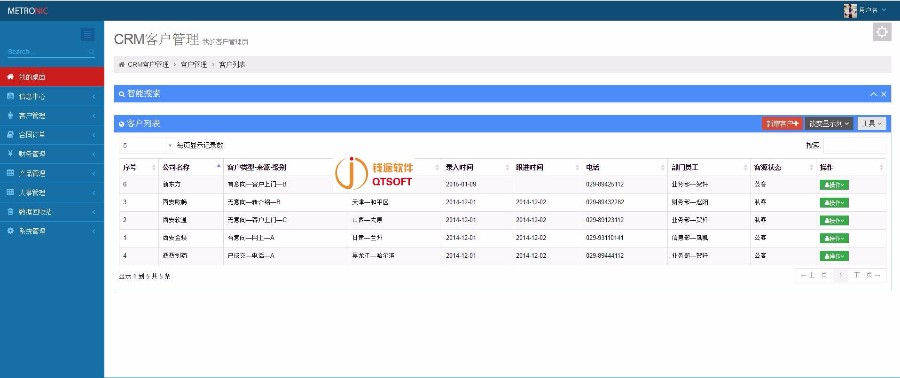
Task: Open 操作 dropdown for row number 6
Action: (x=834, y=185)
